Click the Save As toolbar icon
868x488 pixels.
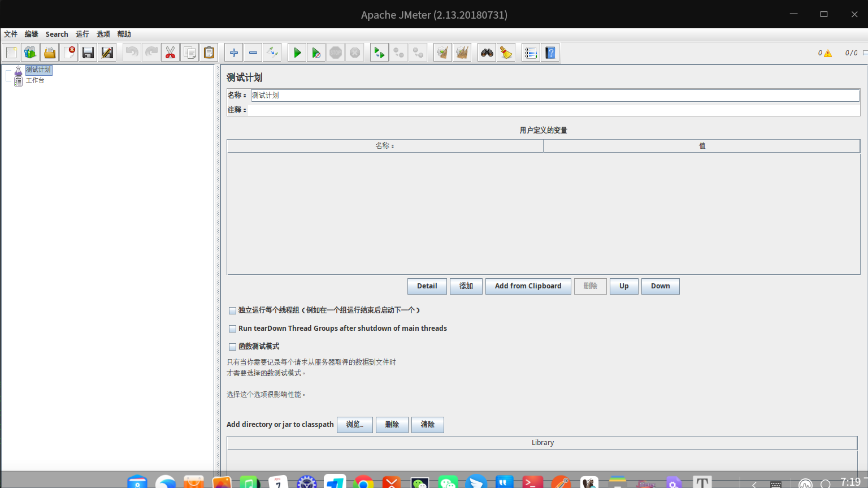coord(107,53)
